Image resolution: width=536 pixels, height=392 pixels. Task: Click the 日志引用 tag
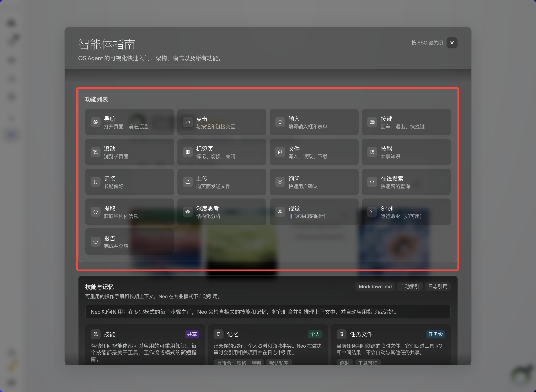(438, 286)
